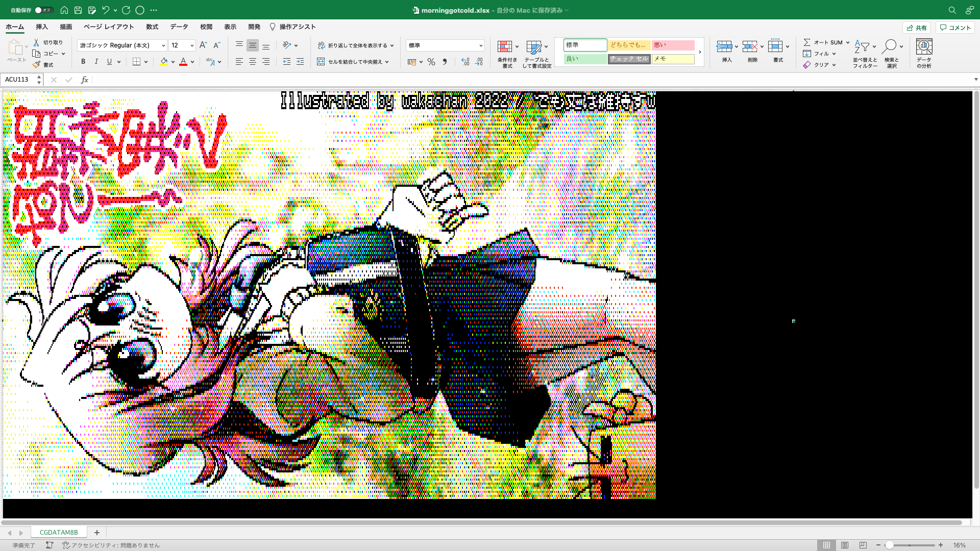Click the Insert cells (挿入) icon

724,47
